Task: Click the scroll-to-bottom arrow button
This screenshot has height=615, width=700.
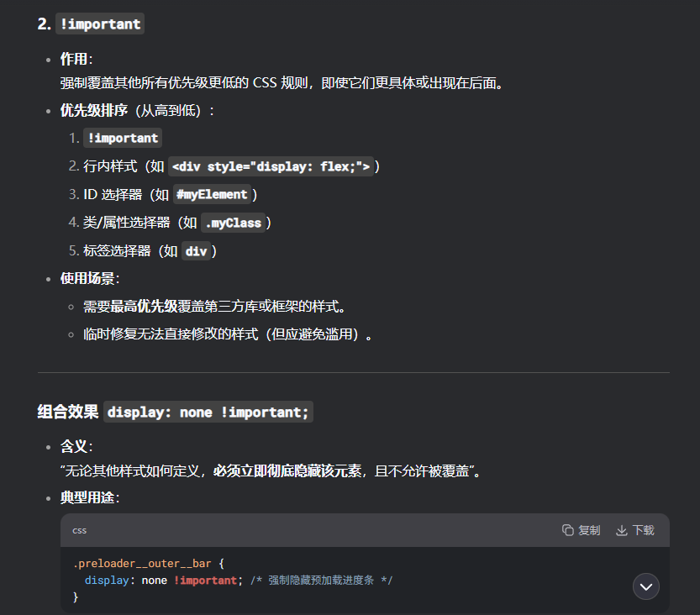Action: [x=646, y=586]
